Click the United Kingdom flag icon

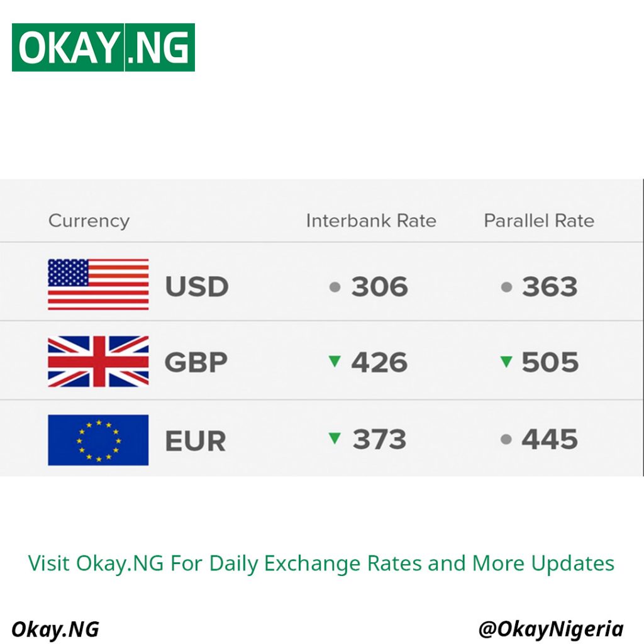tap(98, 362)
